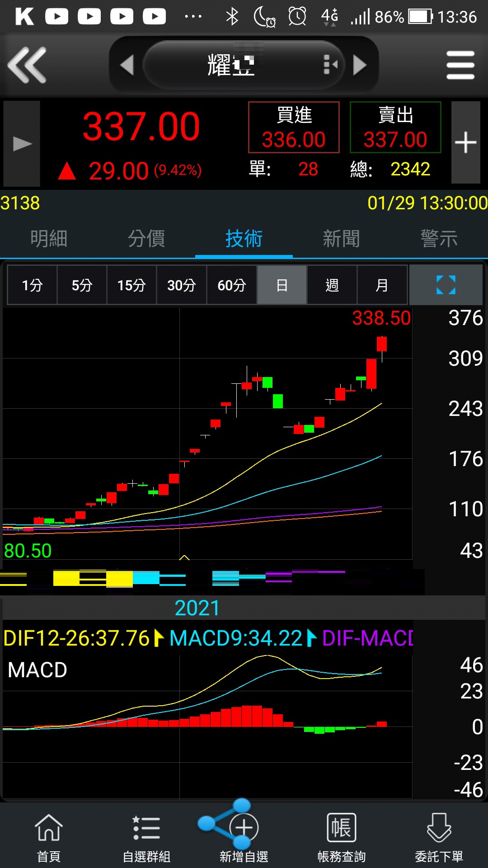Go to previous stock arrow
Screen dimensions: 488x868
pyautogui.click(x=127, y=66)
